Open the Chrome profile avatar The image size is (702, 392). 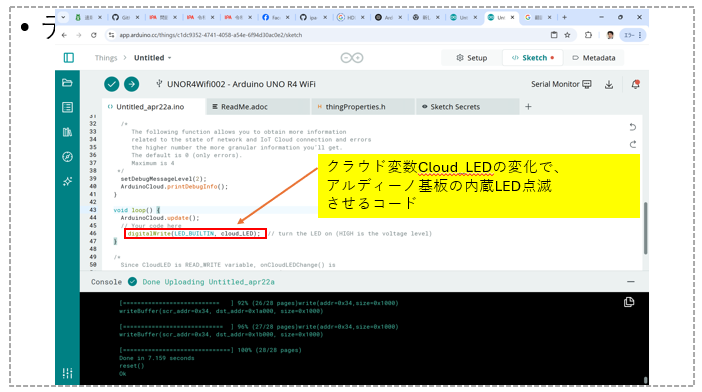pos(610,35)
